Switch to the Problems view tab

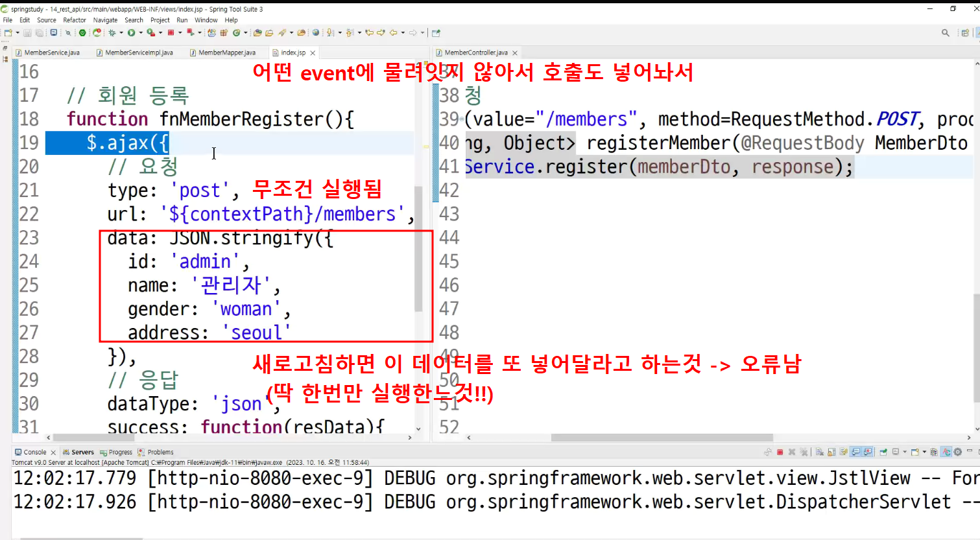point(156,452)
